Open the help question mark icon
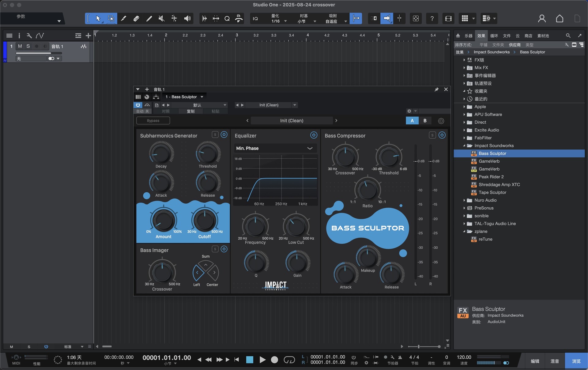The width and height of the screenshot is (588, 370). coord(432,19)
